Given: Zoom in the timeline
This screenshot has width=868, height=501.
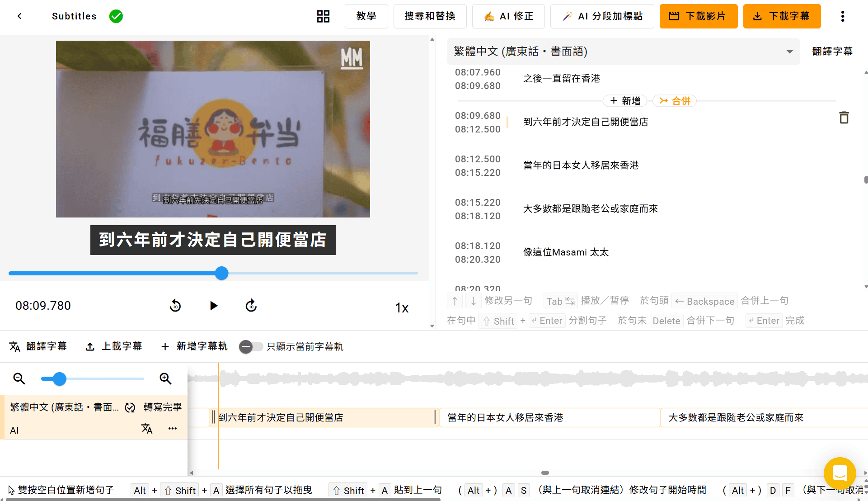Looking at the screenshot, I should coord(165,378).
